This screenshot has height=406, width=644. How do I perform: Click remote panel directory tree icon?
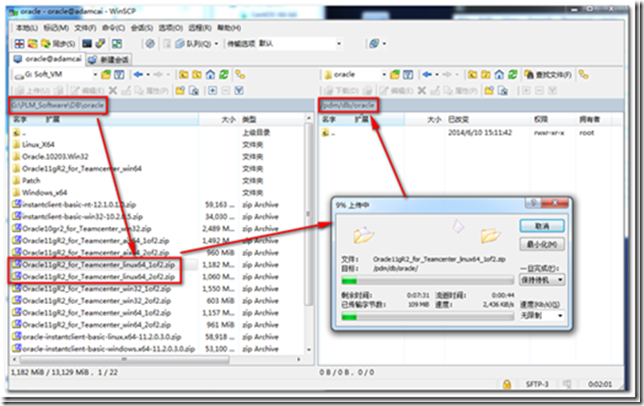click(x=583, y=75)
